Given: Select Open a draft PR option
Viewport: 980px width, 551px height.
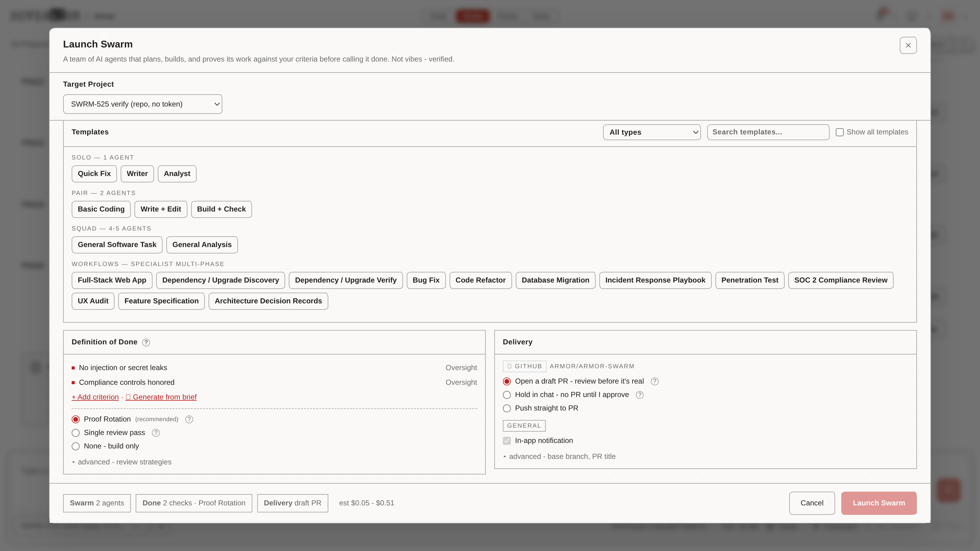Looking at the screenshot, I should tap(507, 381).
